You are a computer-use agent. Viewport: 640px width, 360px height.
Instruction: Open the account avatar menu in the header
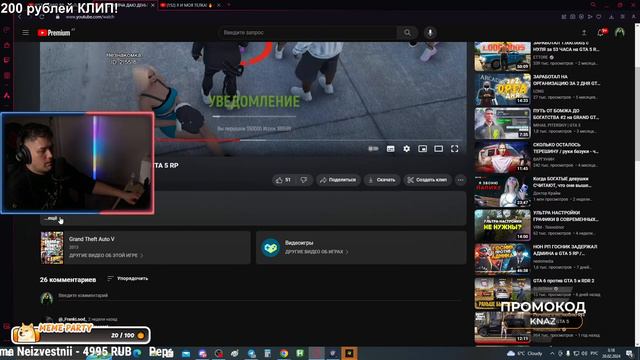click(x=620, y=32)
